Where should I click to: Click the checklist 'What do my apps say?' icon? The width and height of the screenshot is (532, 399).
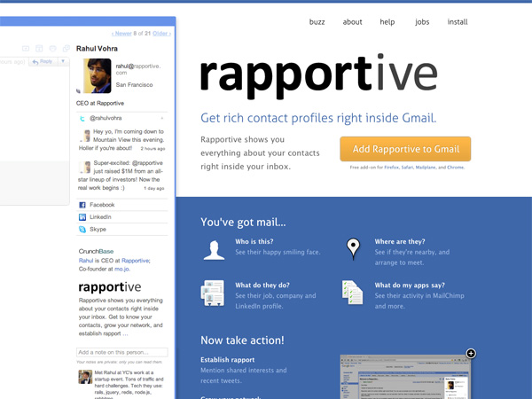(x=353, y=292)
